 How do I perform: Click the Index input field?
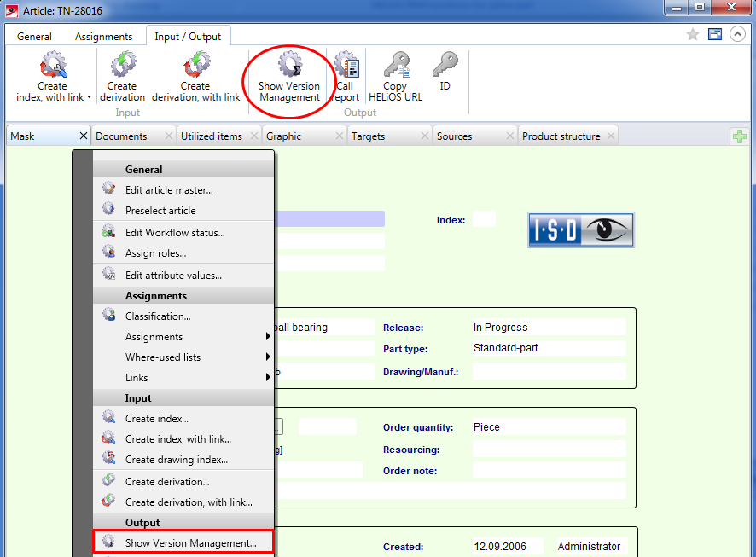pos(484,220)
